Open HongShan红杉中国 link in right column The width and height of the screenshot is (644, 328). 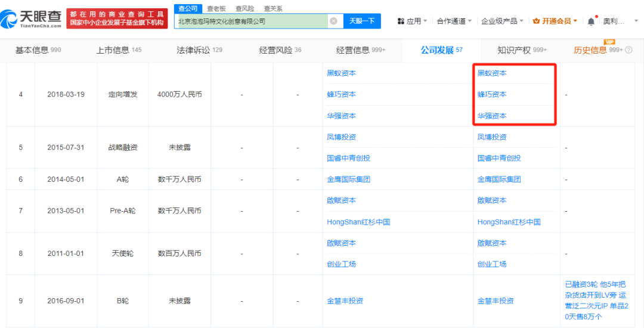[x=509, y=222]
